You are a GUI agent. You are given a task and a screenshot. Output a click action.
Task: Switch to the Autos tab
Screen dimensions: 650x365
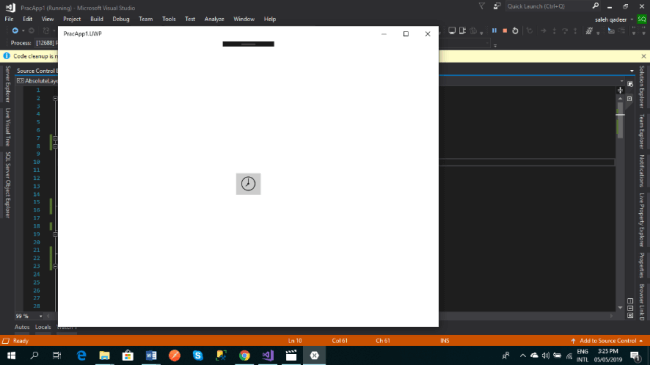tap(22, 327)
